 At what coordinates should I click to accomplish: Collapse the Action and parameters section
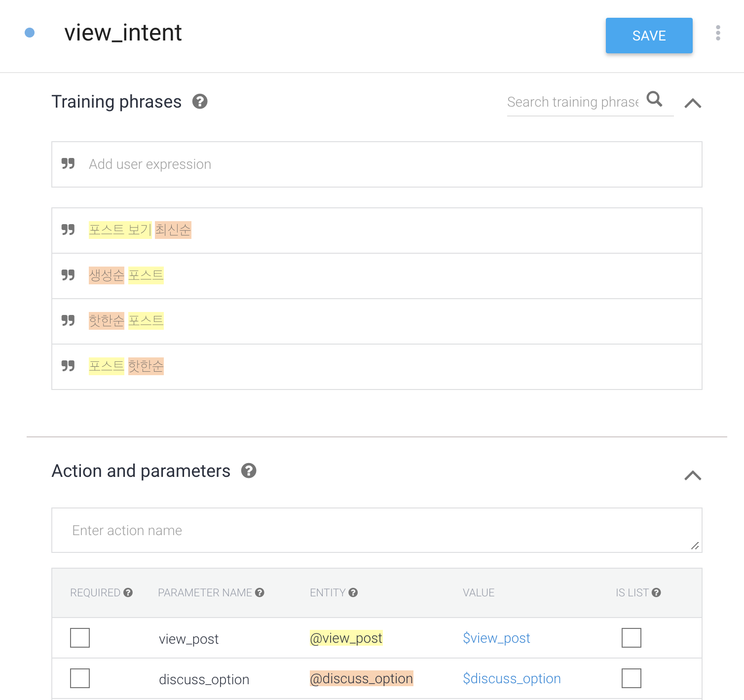click(693, 475)
